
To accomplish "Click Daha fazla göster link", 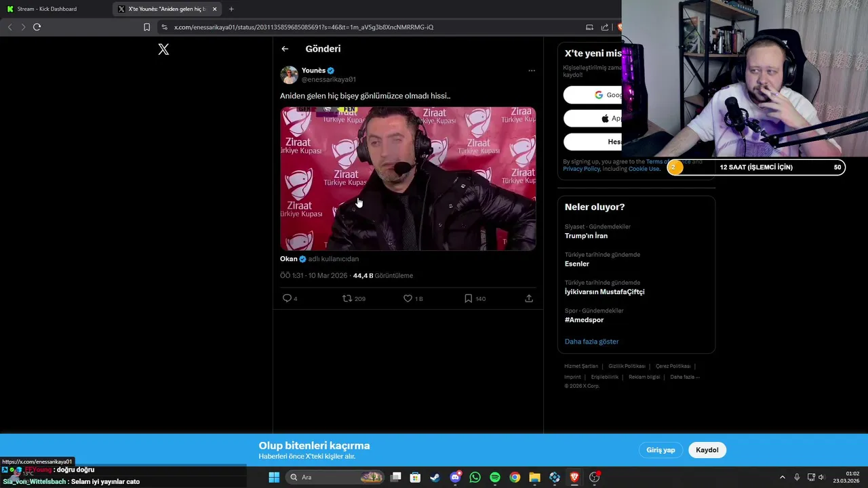I will point(591,342).
